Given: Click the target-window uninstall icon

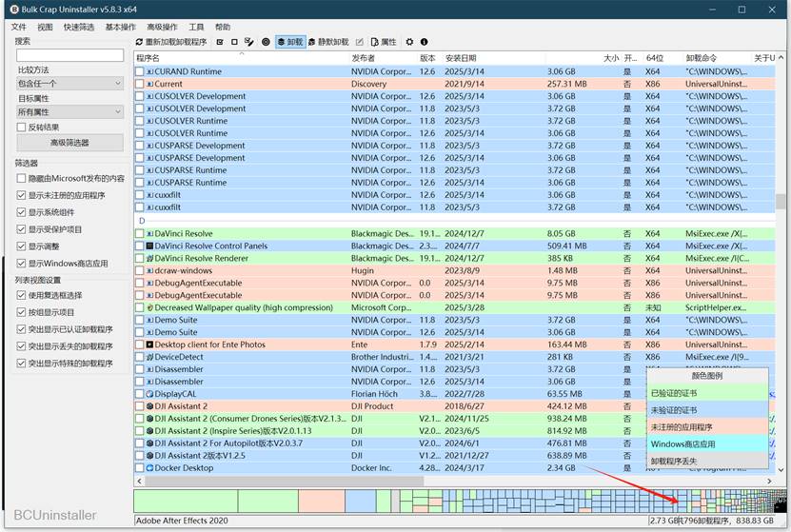Looking at the screenshot, I should pyautogui.click(x=266, y=42).
